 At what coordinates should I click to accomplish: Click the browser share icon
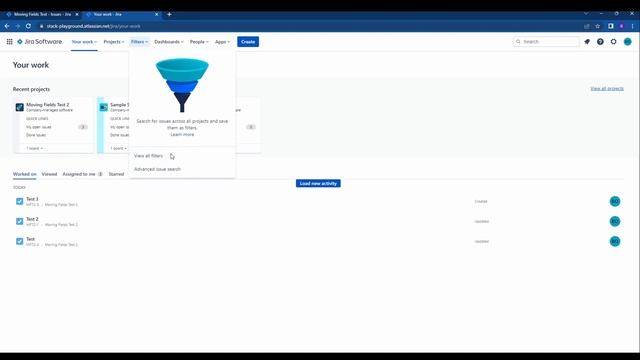coord(587,26)
